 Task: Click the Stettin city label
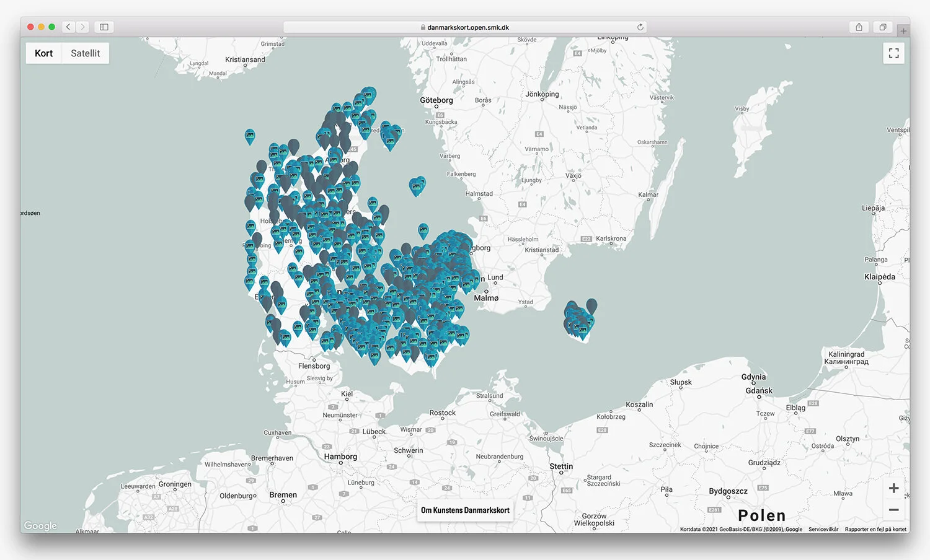pyautogui.click(x=561, y=466)
